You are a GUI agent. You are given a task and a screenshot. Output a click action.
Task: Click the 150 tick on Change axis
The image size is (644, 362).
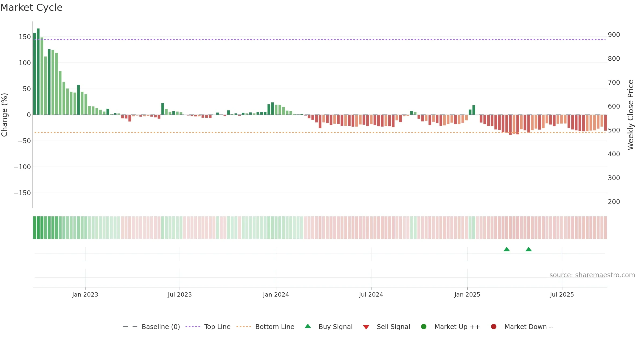coord(25,37)
